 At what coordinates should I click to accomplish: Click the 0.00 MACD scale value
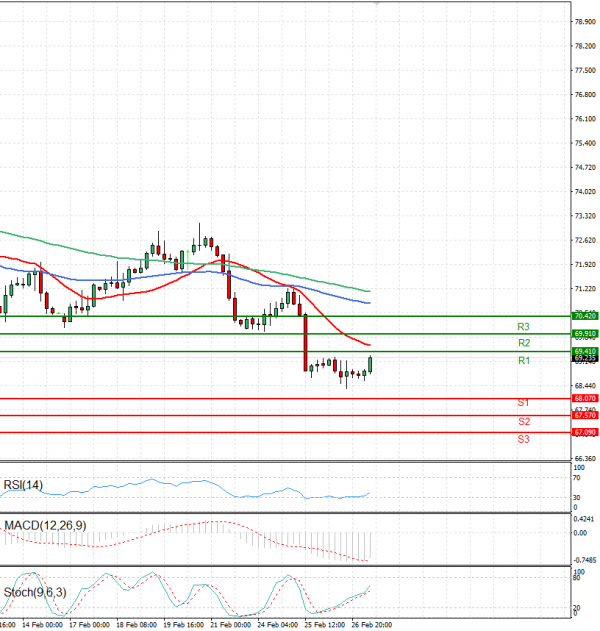pyautogui.click(x=580, y=533)
